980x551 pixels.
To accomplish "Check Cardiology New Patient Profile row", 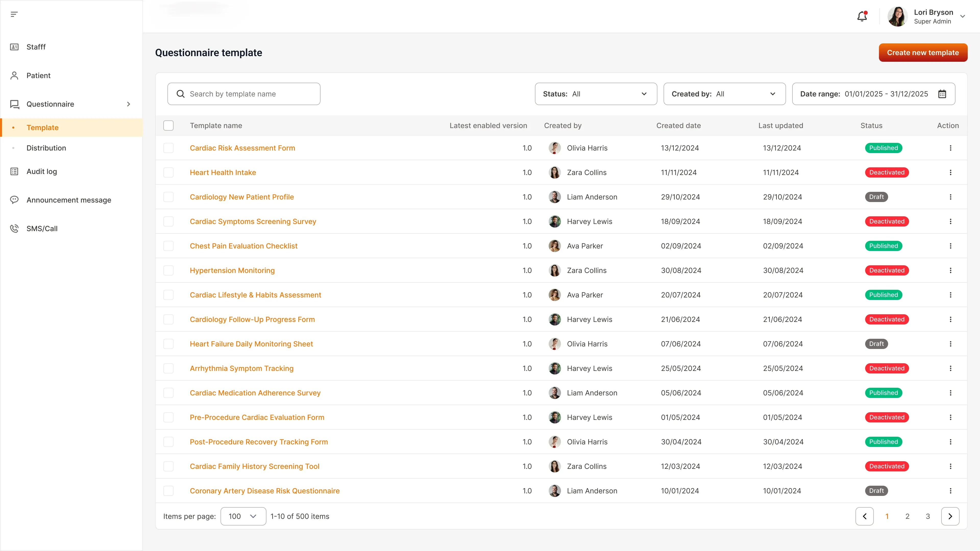I will pos(168,197).
